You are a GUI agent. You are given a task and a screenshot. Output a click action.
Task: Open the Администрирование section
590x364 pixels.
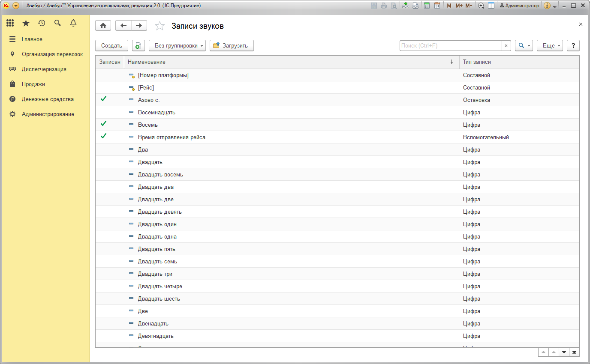48,114
